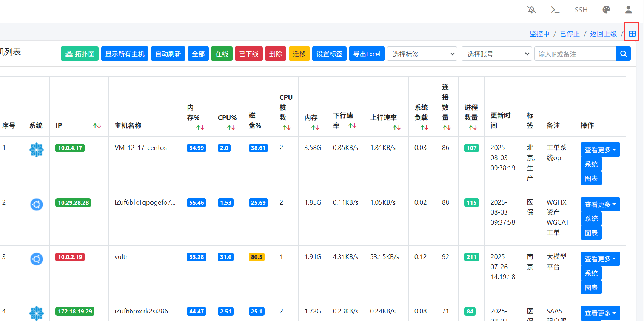Click the system icon for 172.18.19.29
Image resolution: width=644 pixels, height=321 pixels.
(x=37, y=313)
